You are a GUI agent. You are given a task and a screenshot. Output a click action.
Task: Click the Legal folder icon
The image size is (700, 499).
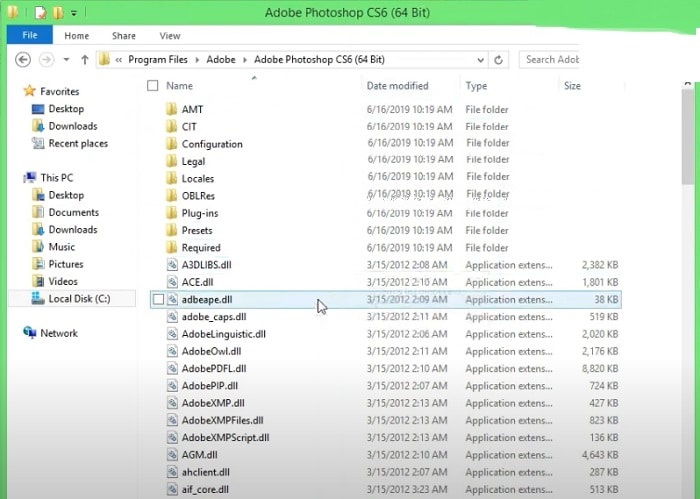click(x=171, y=161)
